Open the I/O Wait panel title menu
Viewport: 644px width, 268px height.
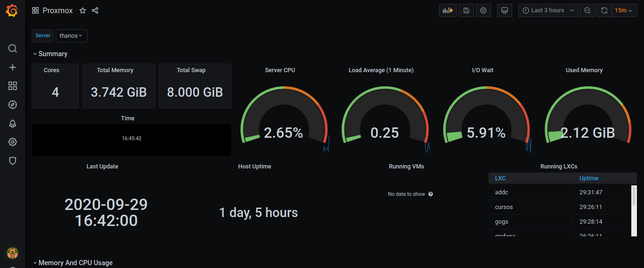483,70
